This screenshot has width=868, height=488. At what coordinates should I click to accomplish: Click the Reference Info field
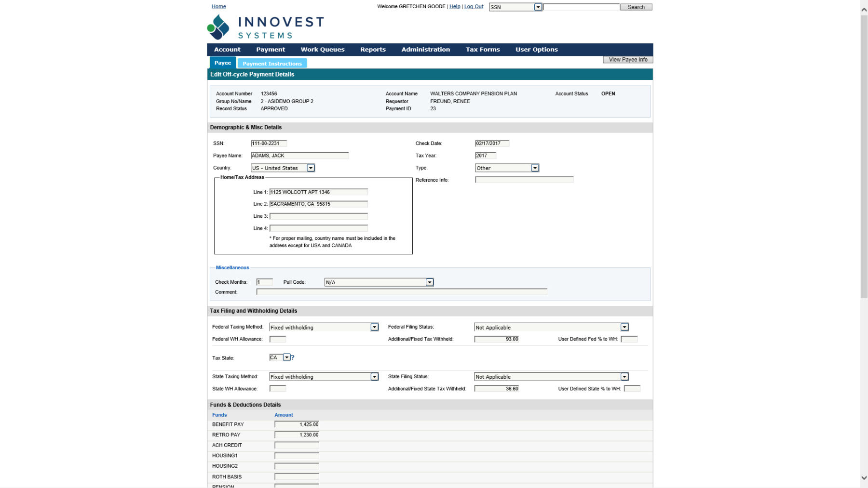tap(524, 180)
